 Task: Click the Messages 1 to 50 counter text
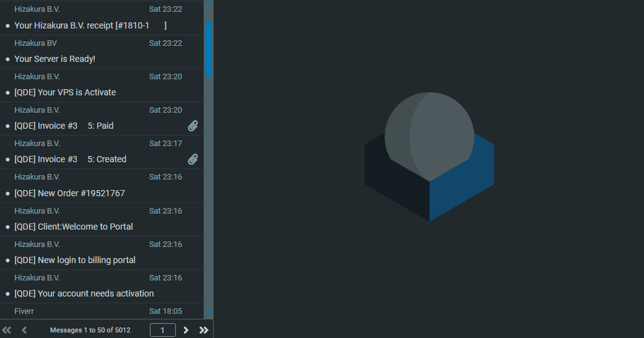pyautogui.click(x=90, y=330)
